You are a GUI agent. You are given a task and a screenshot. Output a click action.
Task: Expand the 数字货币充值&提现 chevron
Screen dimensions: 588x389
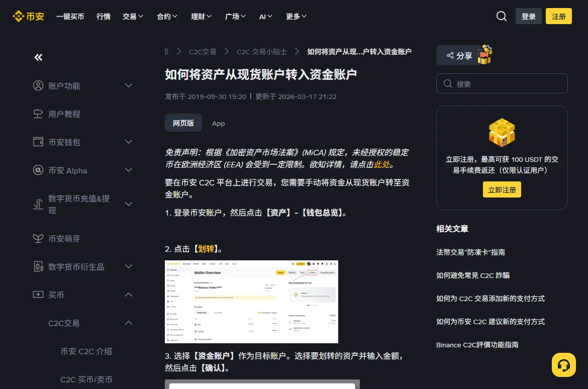click(x=129, y=204)
